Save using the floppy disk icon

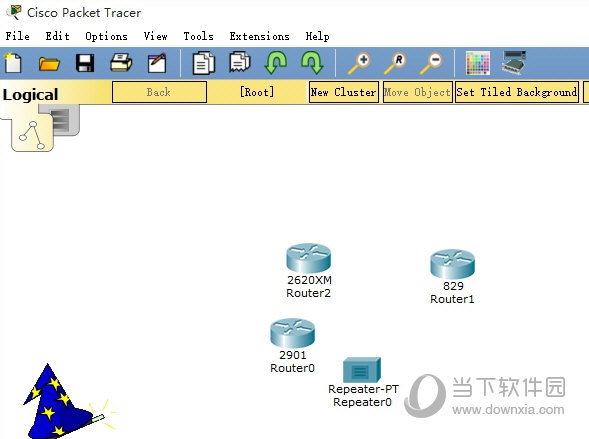(85, 63)
